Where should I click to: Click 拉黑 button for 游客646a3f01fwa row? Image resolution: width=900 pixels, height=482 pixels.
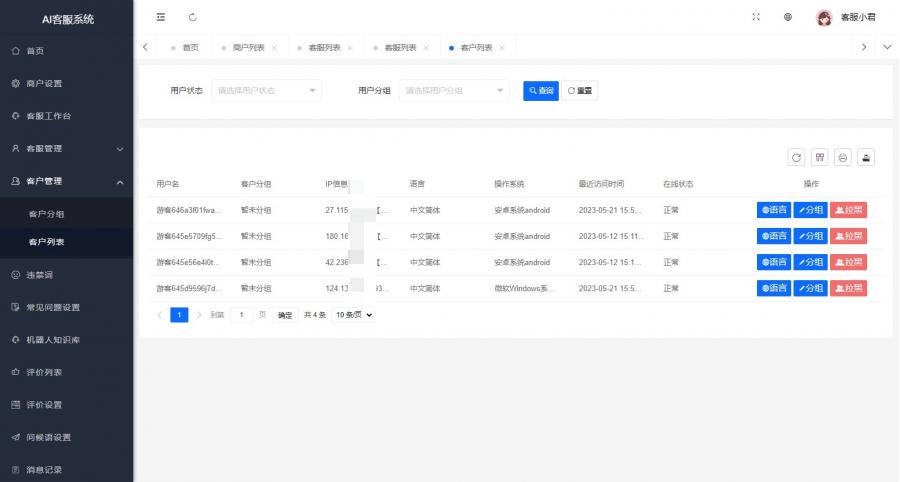[848, 210]
